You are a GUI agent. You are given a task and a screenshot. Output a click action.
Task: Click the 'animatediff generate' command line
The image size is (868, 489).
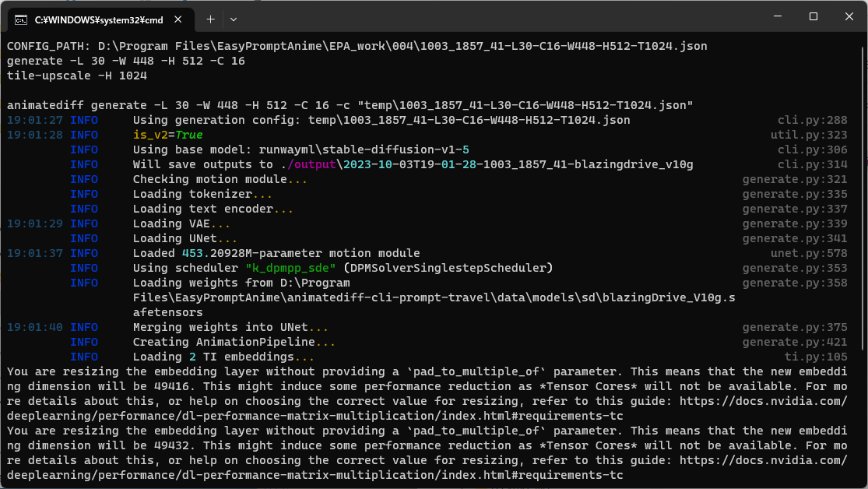pyautogui.click(x=350, y=105)
